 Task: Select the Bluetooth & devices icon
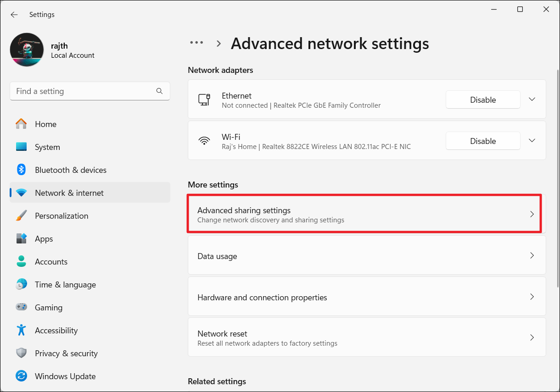coord(21,170)
